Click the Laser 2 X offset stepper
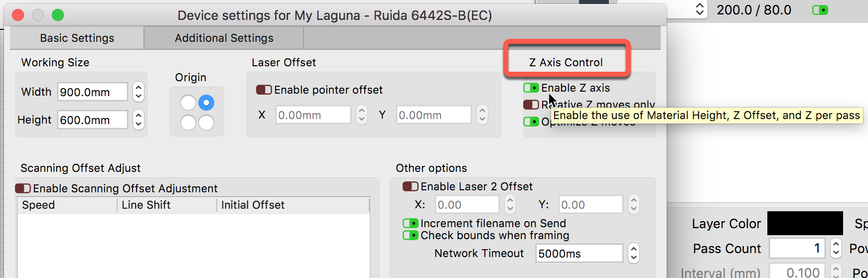The width and height of the screenshot is (868, 278). click(x=510, y=205)
